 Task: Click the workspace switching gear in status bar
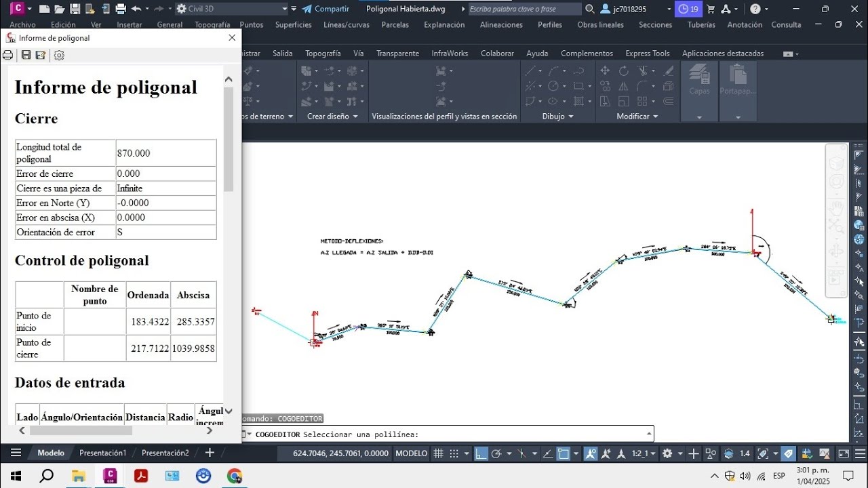pos(667,453)
